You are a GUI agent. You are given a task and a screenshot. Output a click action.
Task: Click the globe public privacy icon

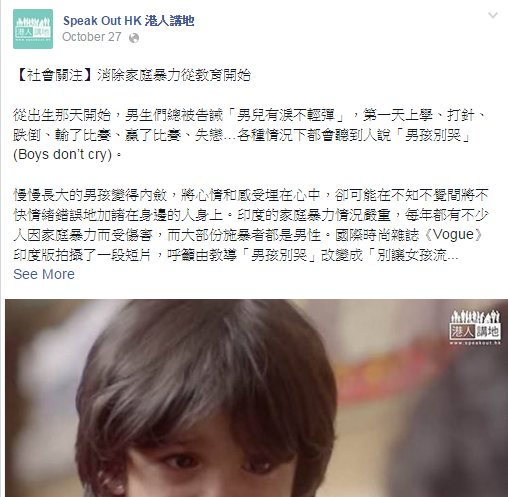[134, 38]
